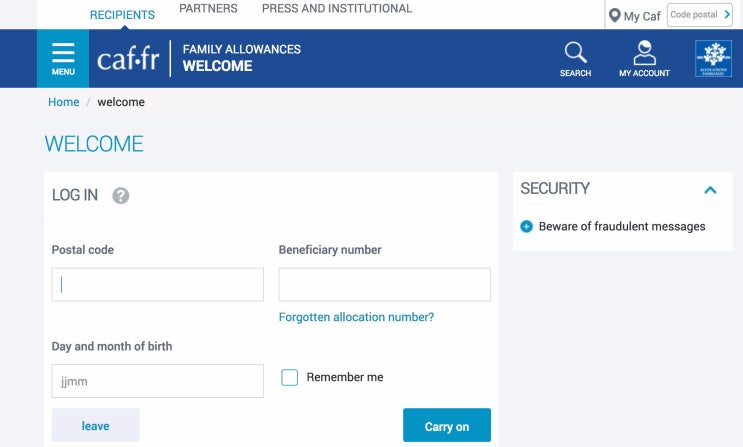Click the Allocations Familiales snowflake logo
Image resolution: width=743 pixels, height=447 pixels.
click(713, 58)
